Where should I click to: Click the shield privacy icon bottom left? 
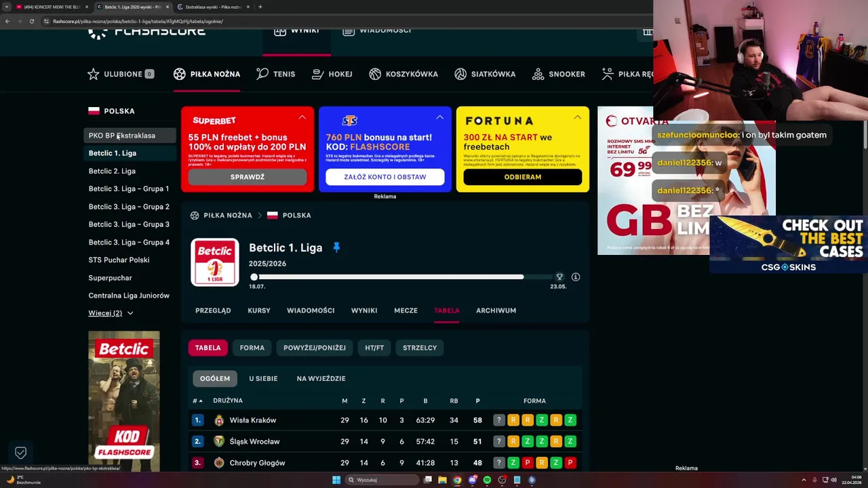pos(20,452)
